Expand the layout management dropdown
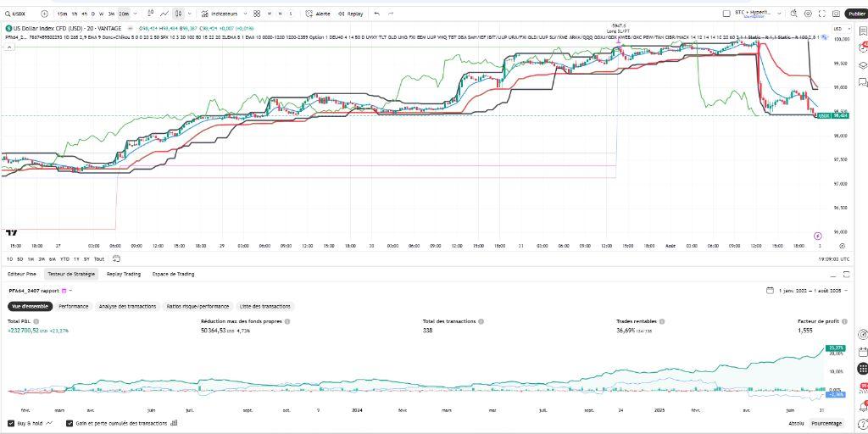 (780, 14)
